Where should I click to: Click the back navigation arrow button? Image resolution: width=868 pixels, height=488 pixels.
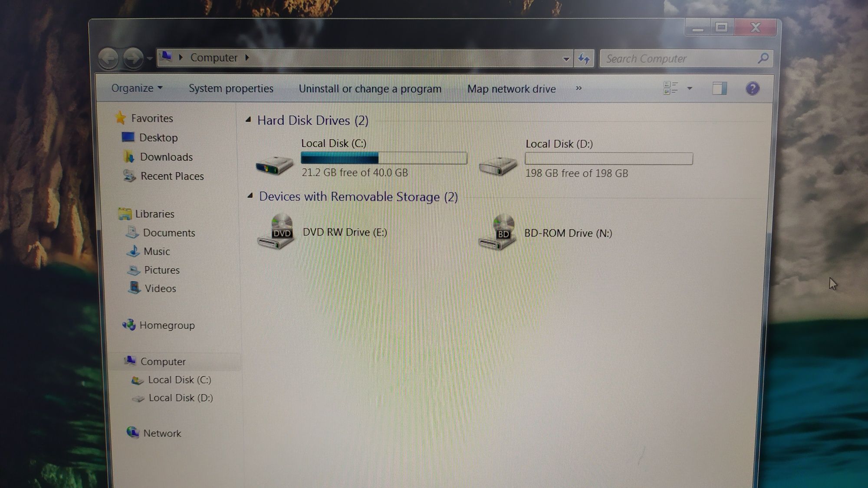[x=110, y=57]
